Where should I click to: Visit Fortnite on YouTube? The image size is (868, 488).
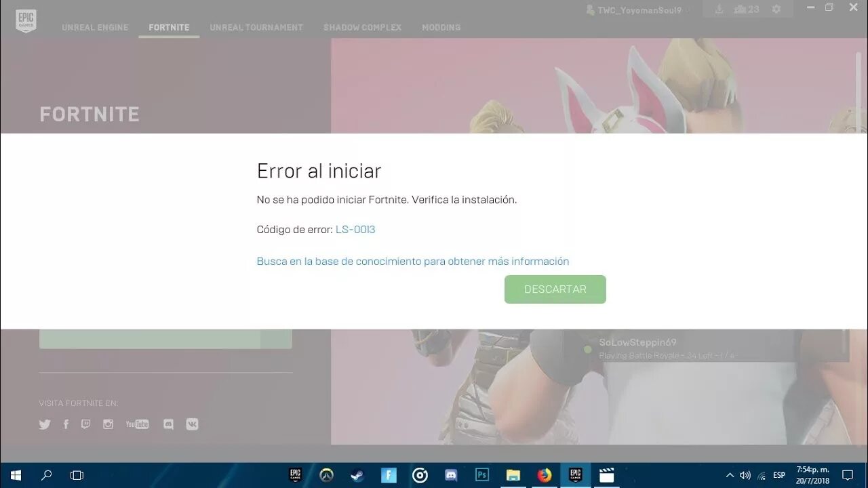click(137, 424)
